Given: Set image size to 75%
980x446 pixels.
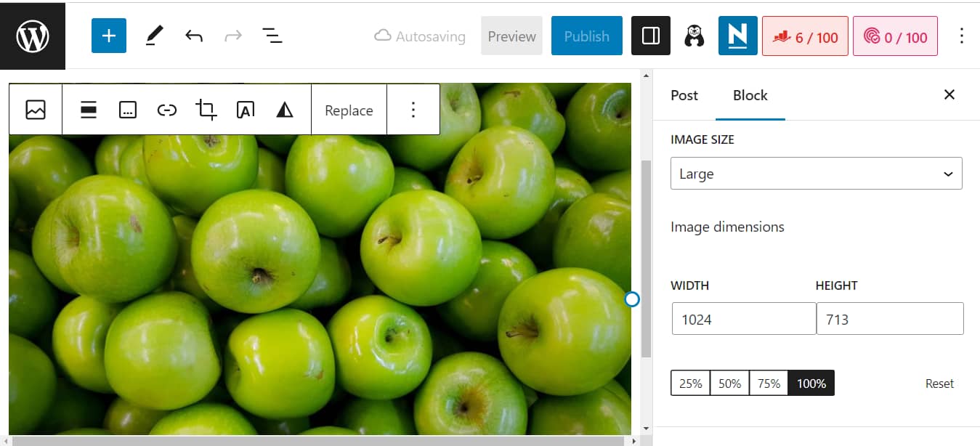Looking at the screenshot, I should (x=769, y=383).
